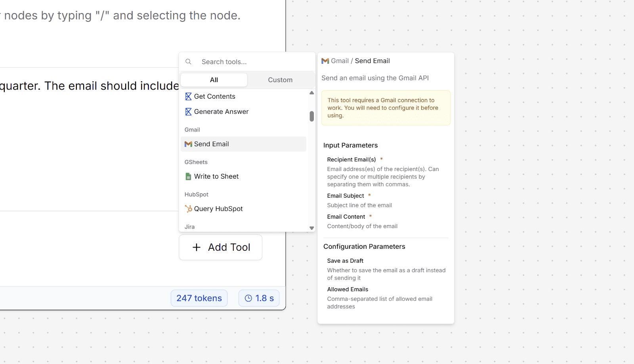This screenshot has width=634, height=364.
Task: Click the Allowed Emails parameter label
Action: tap(348, 290)
